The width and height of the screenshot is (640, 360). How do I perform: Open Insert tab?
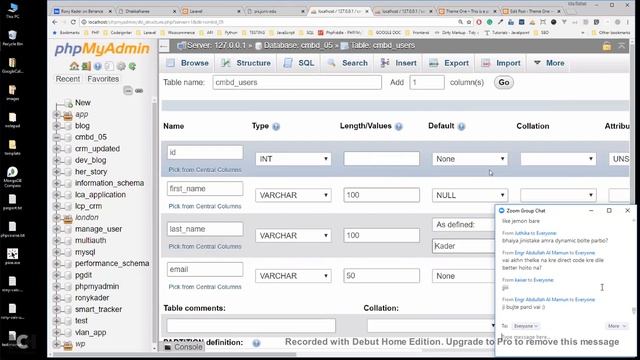398,63
